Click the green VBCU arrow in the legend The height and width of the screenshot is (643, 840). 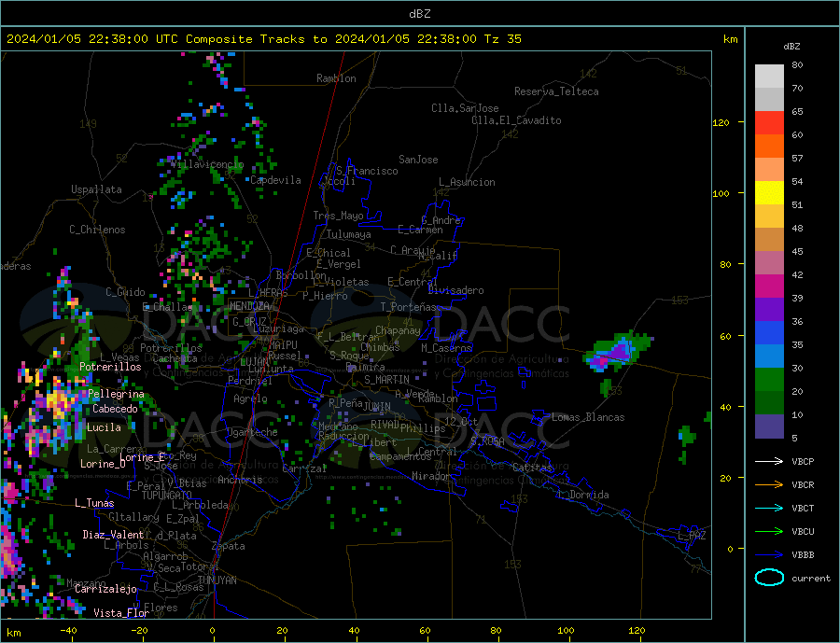tap(769, 532)
